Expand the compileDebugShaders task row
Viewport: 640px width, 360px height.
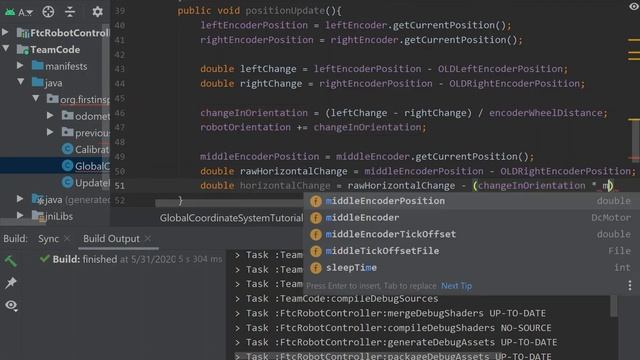pos(237,328)
